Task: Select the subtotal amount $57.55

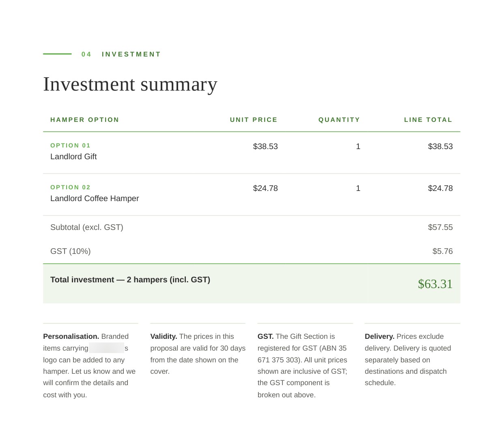Action: [440, 227]
